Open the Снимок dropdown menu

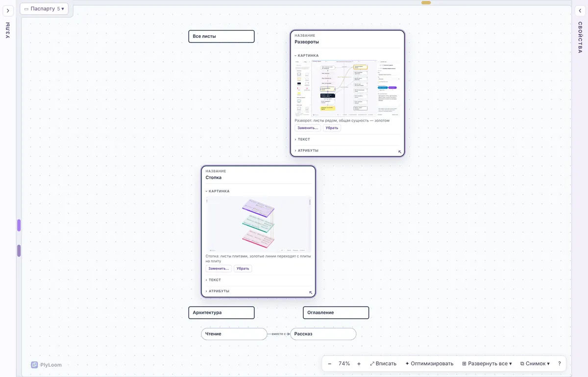535,364
